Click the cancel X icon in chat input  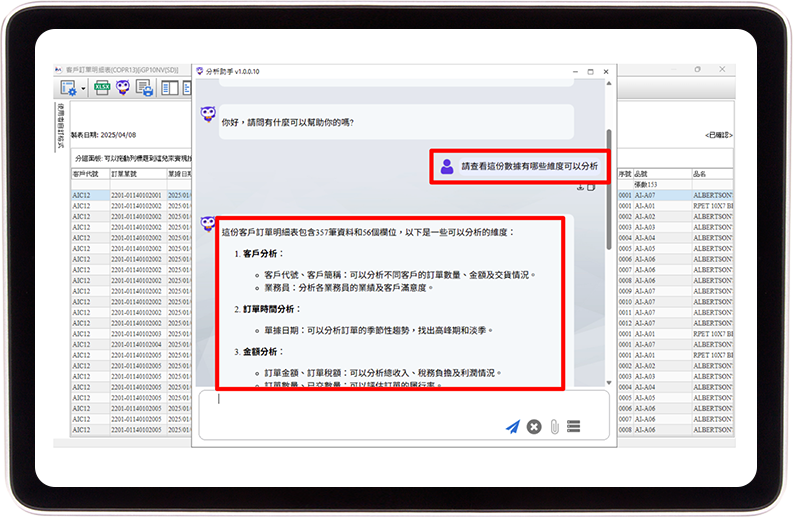coord(534,427)
